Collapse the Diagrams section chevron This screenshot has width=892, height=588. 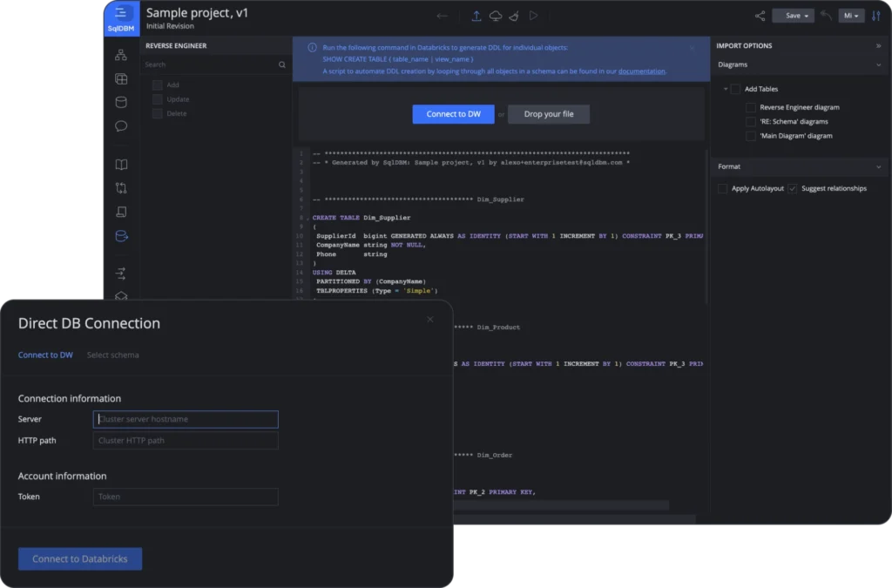tap(877, 64)
